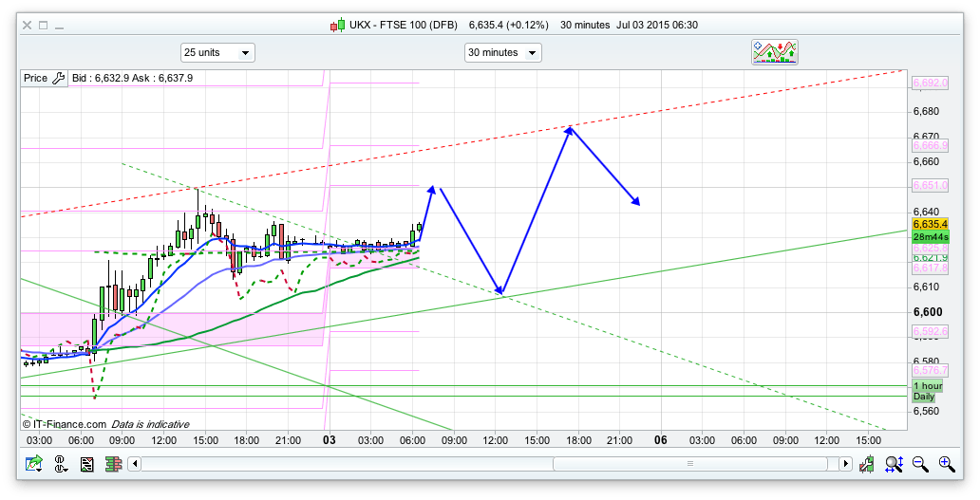Open the 25 units dropdown
The height and width of the screenshot is (500, 980).
click(x=217, y=52)
